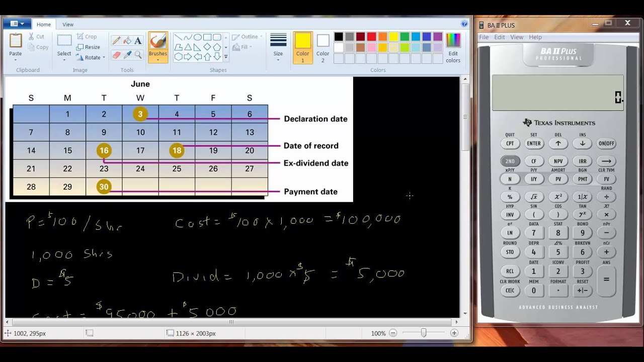This screenshot has width=644, height=362.
Task: Switch to the Home ribbon tab
Action: pyautogui.click(x=44, y=24)
